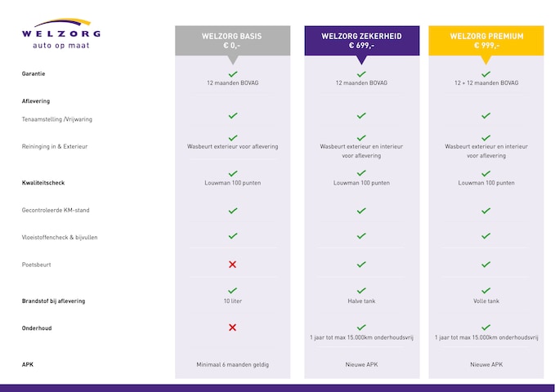Viewport: 555px width, 392px height.
Task: Select the Welzorg Premium € 999,- header
Action: tap(486, 41)
